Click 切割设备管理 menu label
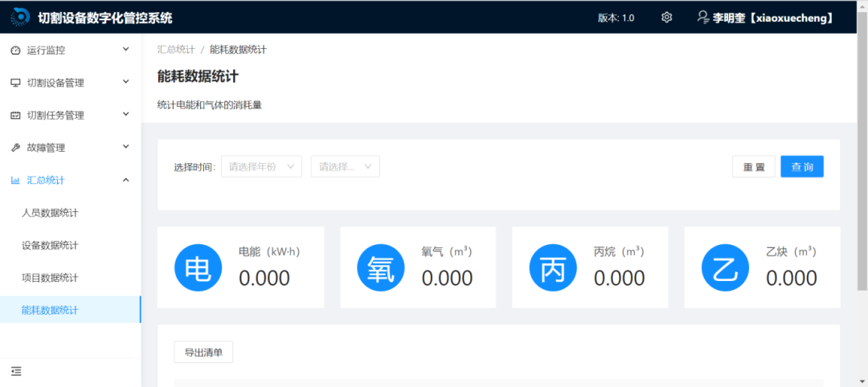This screenshot has height=387, width=868. point(55,83)
